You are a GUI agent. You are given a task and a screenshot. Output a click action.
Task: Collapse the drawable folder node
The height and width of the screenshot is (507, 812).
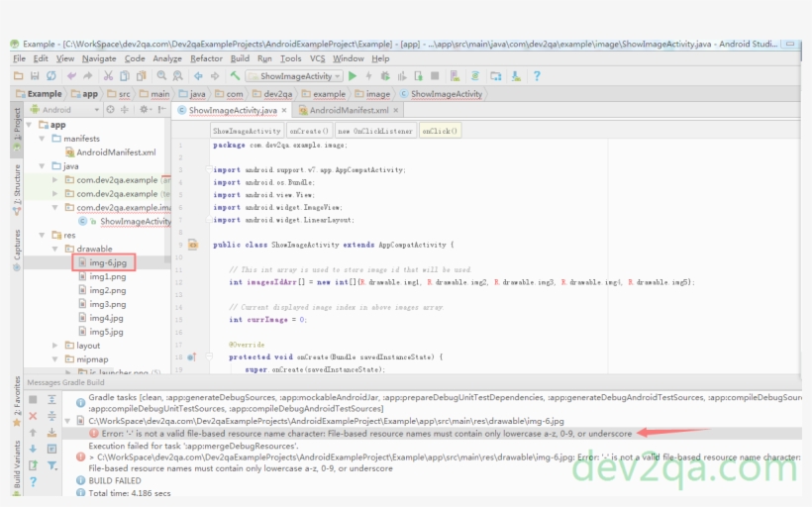click(x=54, y=250)
